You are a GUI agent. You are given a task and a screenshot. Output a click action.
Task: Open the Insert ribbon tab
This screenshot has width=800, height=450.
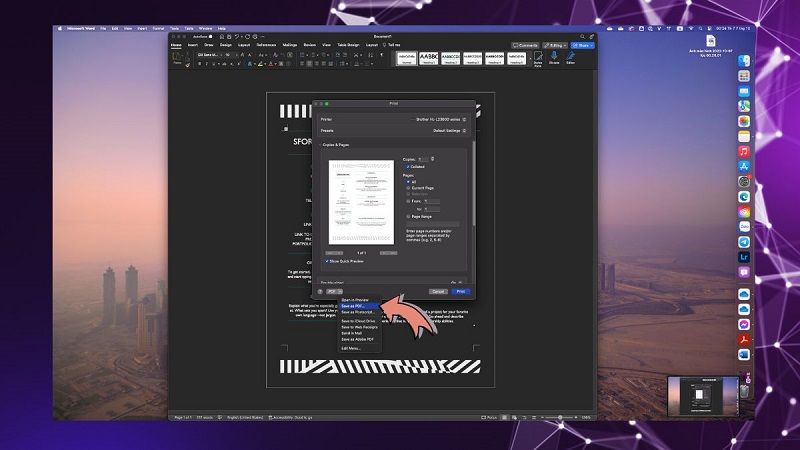193,45
